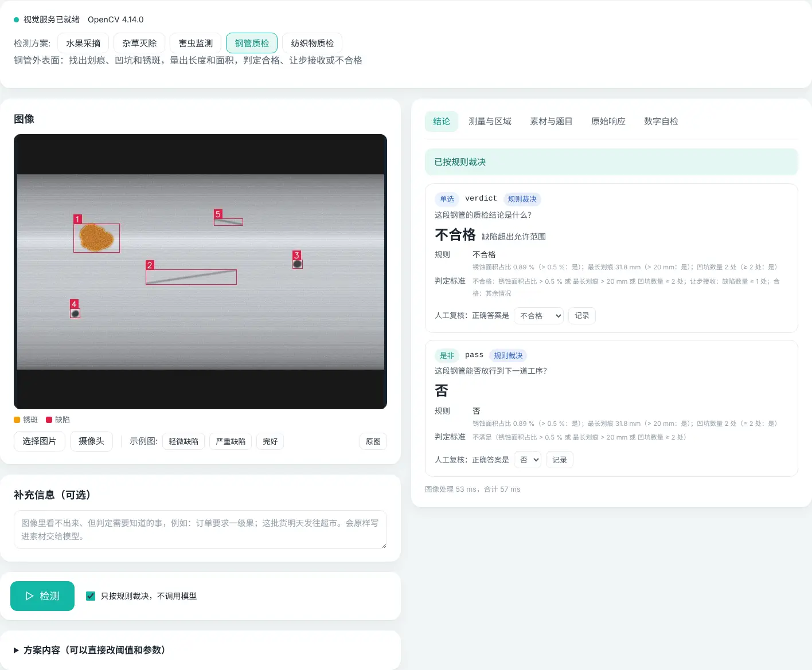Click 记录 next to the verdict review
This screenshot has height=670, width=812.
coord(582,316)
